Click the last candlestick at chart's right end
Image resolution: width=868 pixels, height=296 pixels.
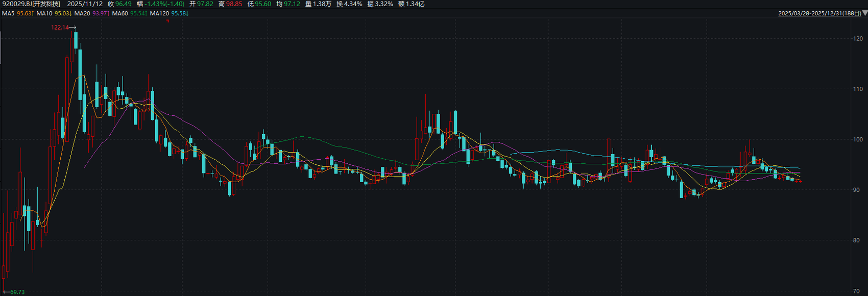801,181
